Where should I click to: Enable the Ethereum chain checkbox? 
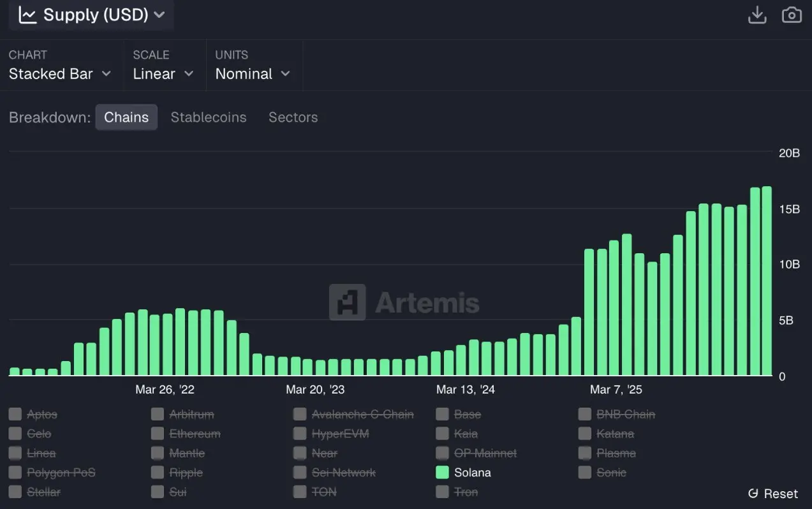pyautogui.click(x=158, y=434)
